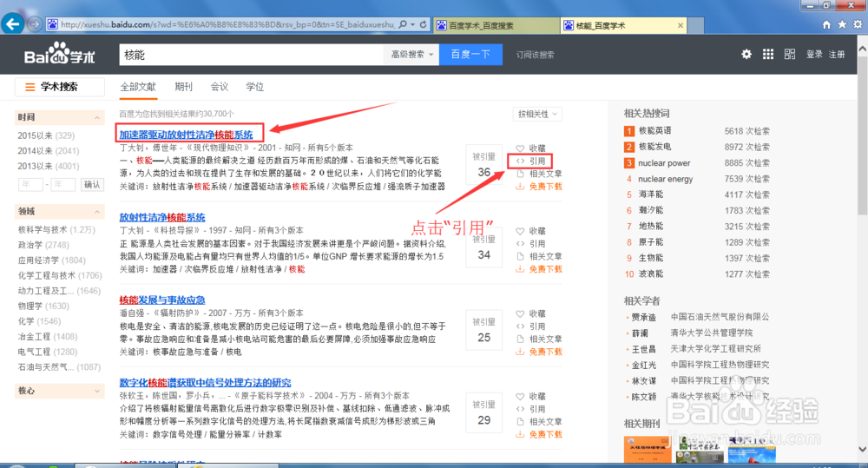Click the 百度一下 search button

pos(470,55)
